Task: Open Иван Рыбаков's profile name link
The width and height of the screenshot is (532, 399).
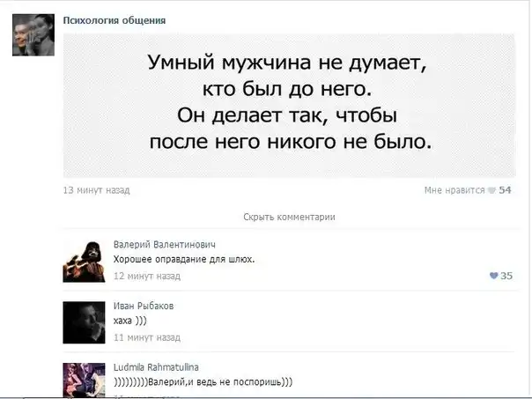Action: [144, 306]
